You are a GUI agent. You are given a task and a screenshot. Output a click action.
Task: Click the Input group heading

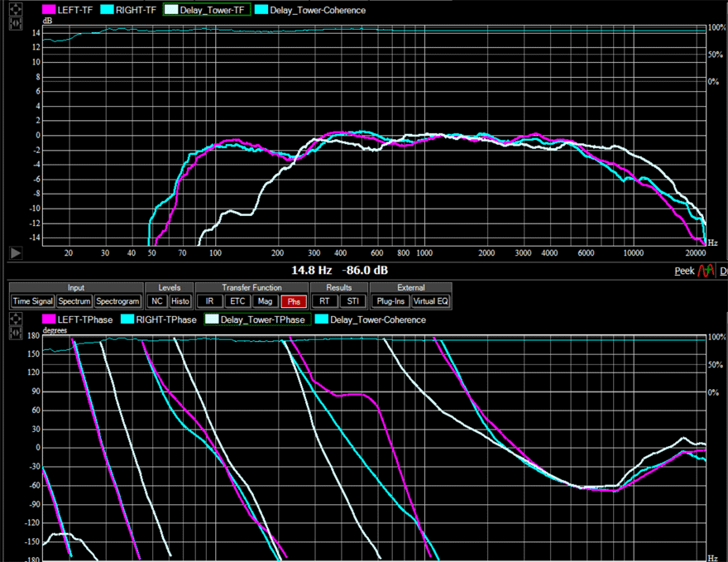(75, 287)
